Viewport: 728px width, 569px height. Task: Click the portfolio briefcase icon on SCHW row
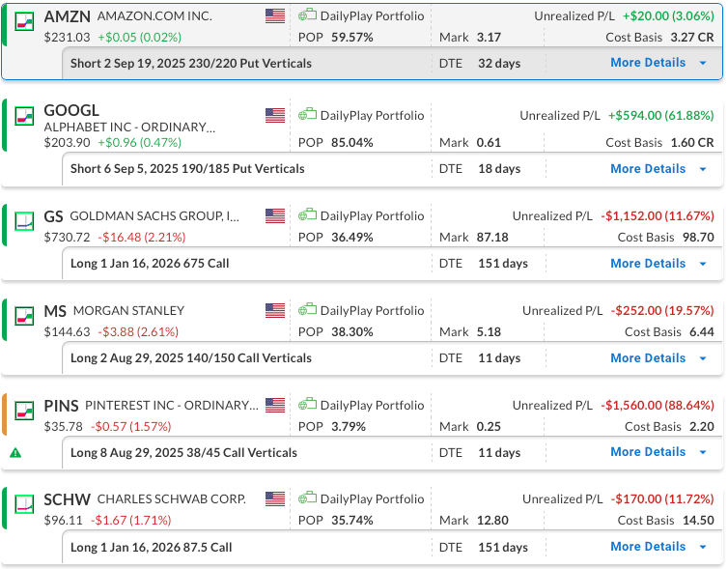pyautogui.click(x=307, y=498)
